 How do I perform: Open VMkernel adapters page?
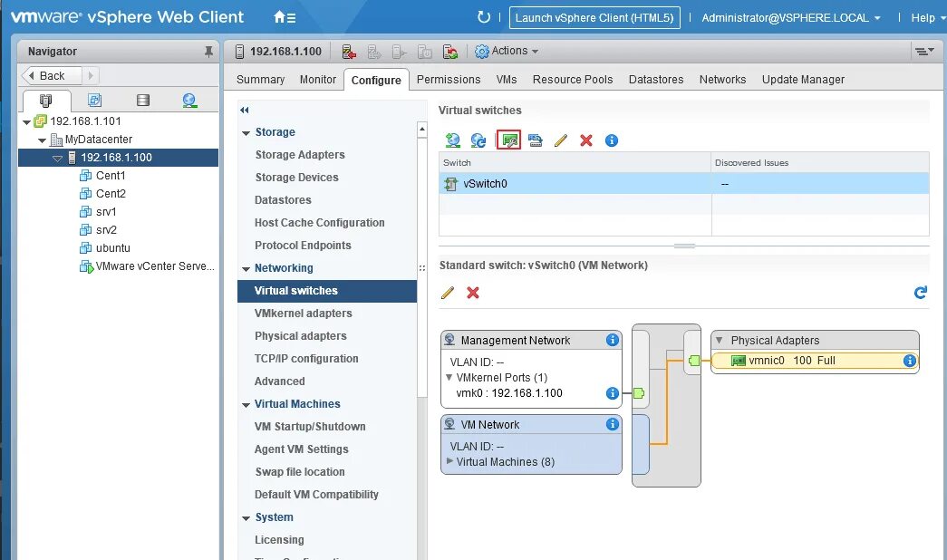coord(304,313)
